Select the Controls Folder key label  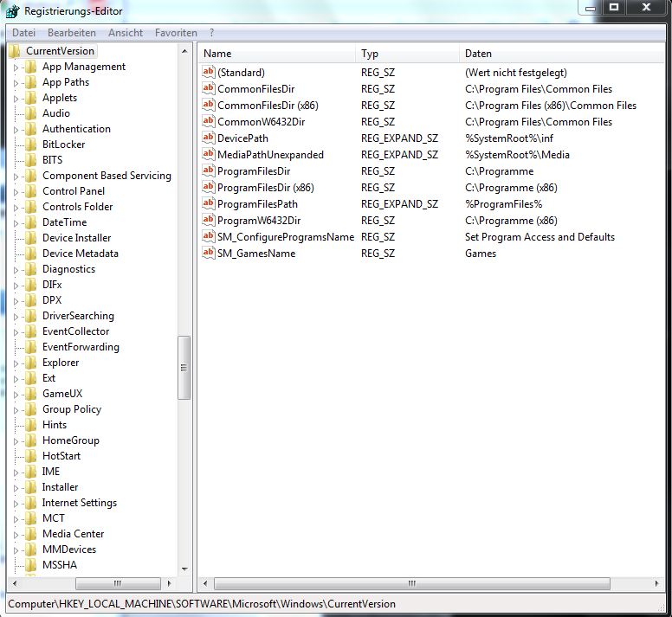78,207
